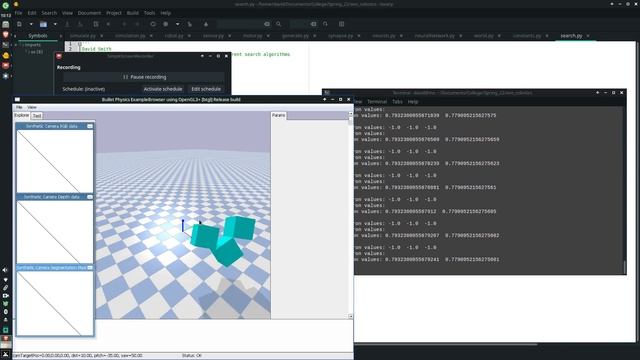Image resolution: width=640 pixels, height=360 pixels.
Task: Click the Open file folder icon in Geany
Action: 43,24
